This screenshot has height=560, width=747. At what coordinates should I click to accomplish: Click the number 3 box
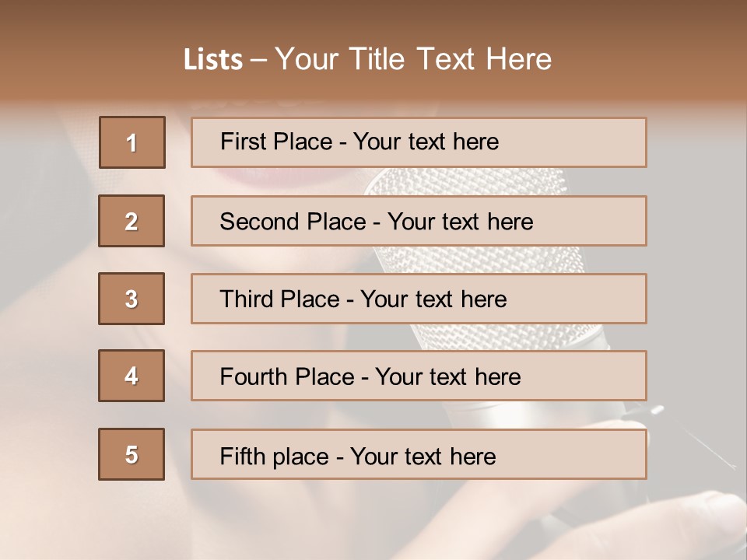click(132, 299)
